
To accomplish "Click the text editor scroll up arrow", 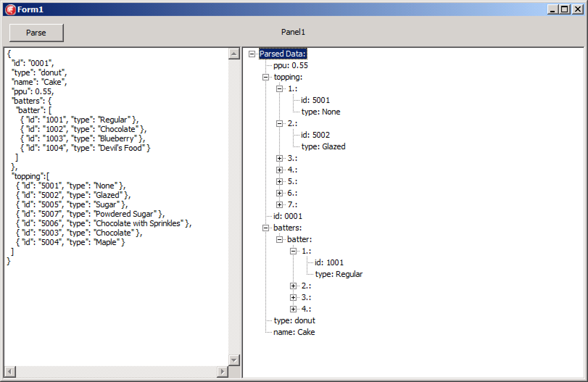I will (x=234, y=54).
